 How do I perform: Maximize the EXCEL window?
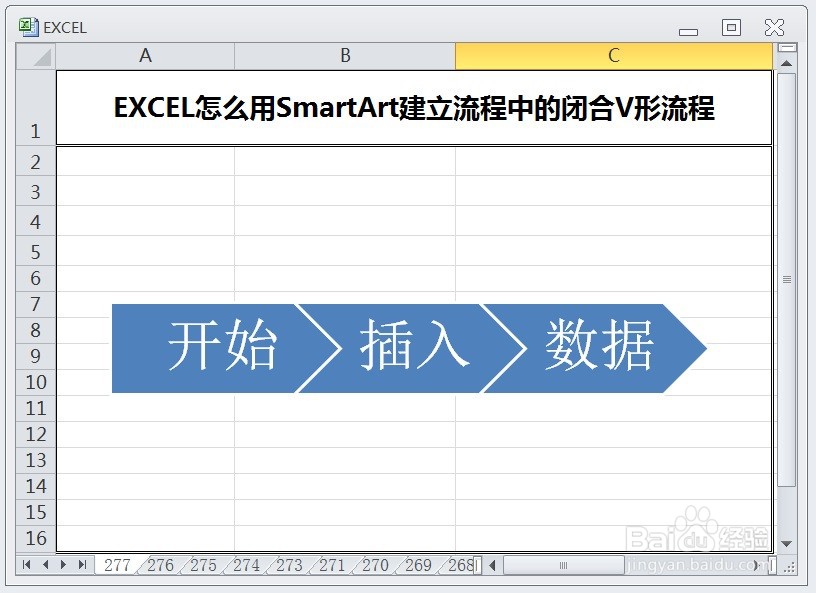pyautogui.click(x=731, y=27)
